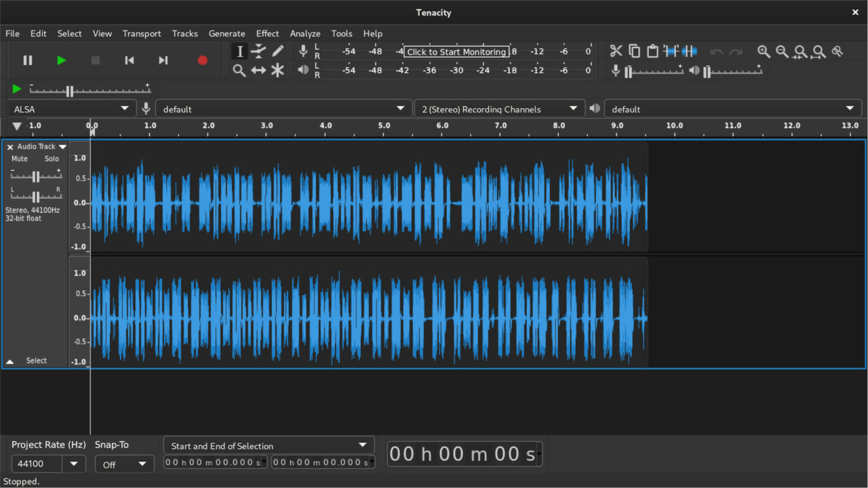This screenshot has height=488, width=868.
Task: Select the Selection tool
Action: (x=239, y=51)
